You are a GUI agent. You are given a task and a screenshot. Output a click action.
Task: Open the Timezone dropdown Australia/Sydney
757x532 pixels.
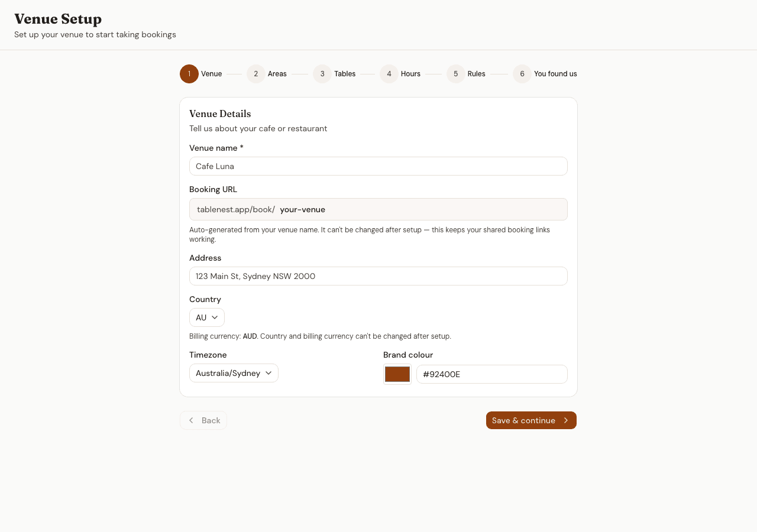tap(234, 373)
